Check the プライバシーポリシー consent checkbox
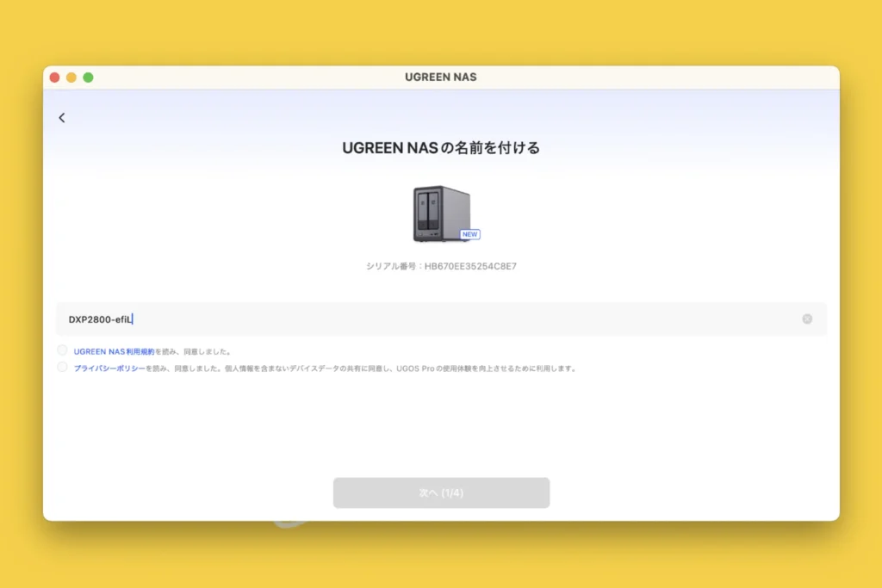The width and height of the screenshot is (882, 588). (62, 368)
